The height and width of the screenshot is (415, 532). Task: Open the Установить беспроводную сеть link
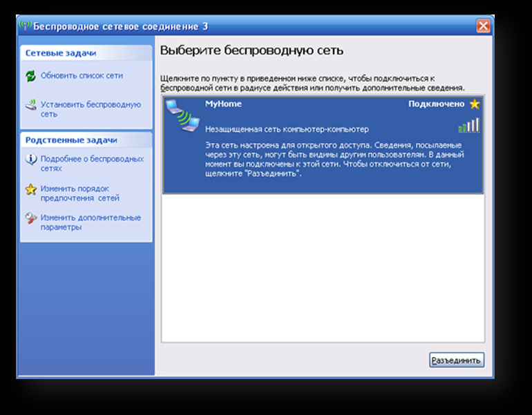[91, 109]
